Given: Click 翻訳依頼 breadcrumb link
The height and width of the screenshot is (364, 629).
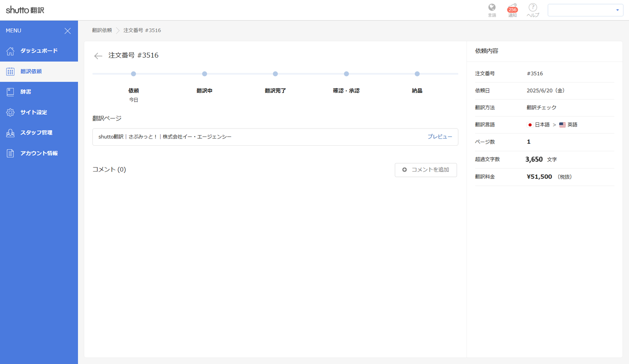Looking at the screenshot, I should click(x=102, y=30).
